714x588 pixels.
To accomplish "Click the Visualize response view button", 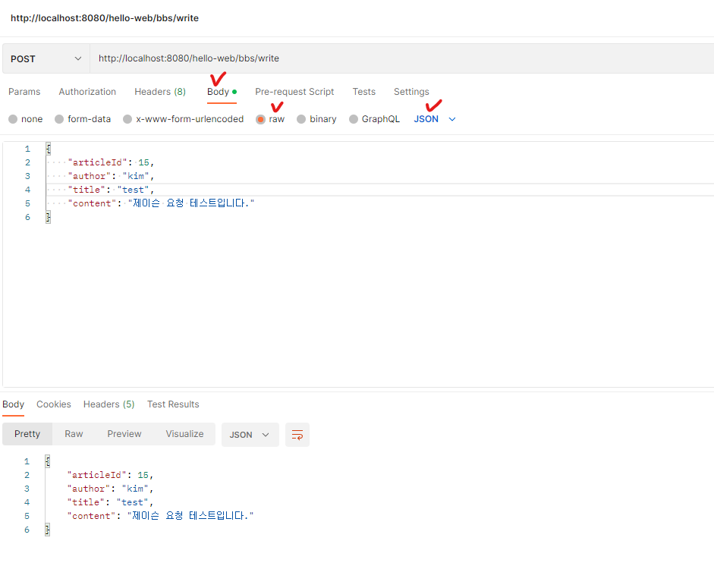I will 184,434.
